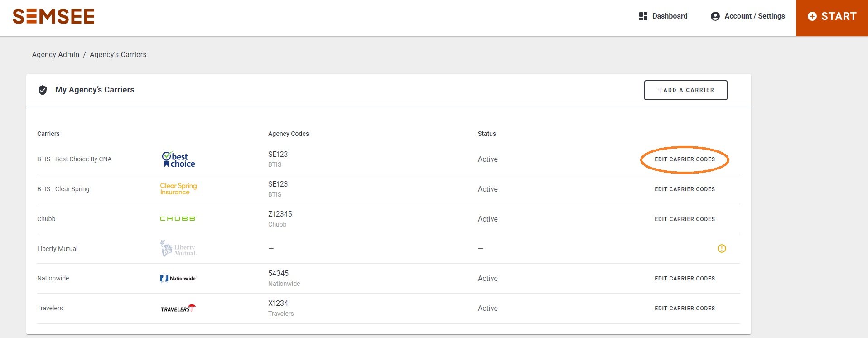Click the Liberty Mutual warning icon

tap(722, 248)
